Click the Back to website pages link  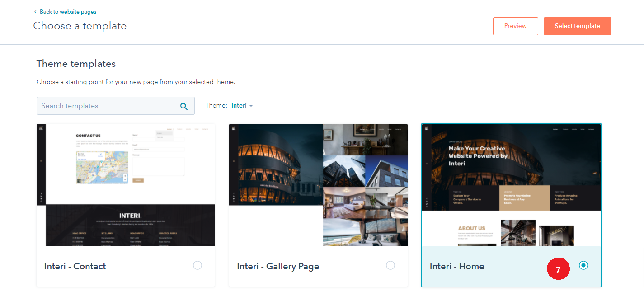click(x=68, y=12)
